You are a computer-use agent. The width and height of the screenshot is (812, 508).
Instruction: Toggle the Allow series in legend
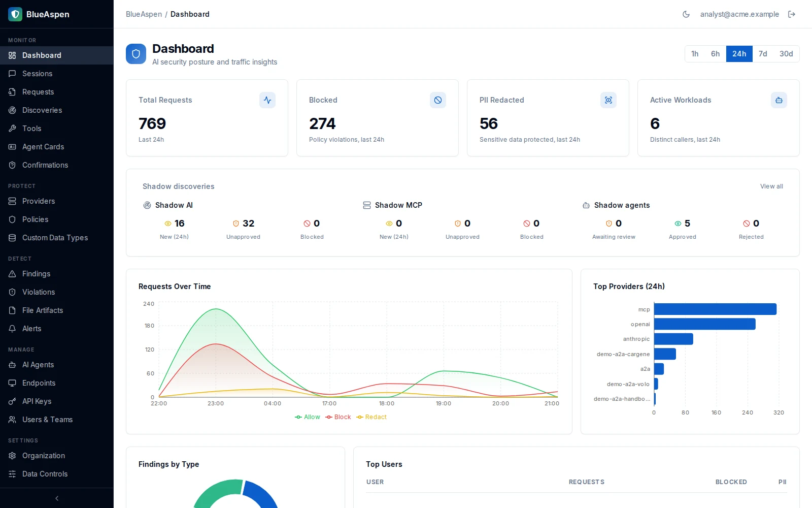pyautogui.click(x=308, y=417)
